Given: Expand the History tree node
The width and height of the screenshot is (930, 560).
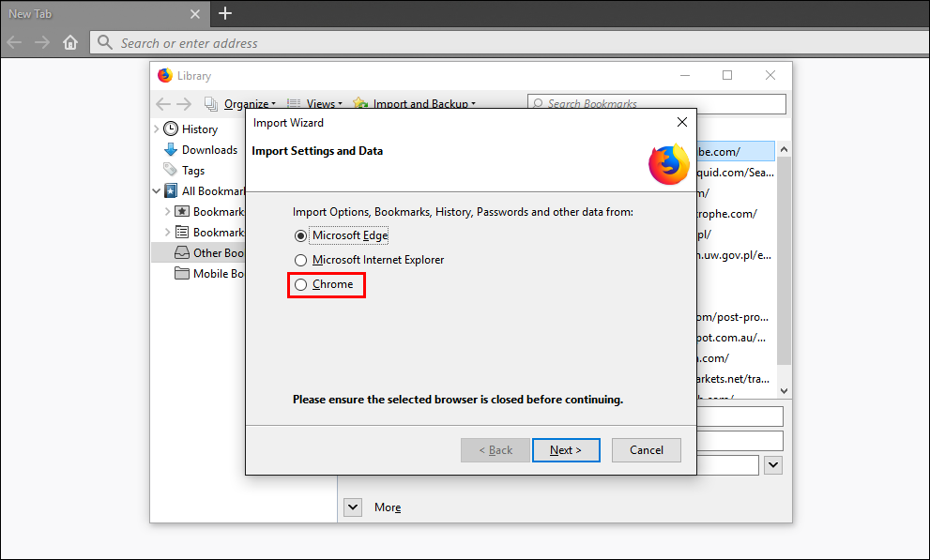Looking at the screenshot, I should pyautogui.click(x=157, y=129).
